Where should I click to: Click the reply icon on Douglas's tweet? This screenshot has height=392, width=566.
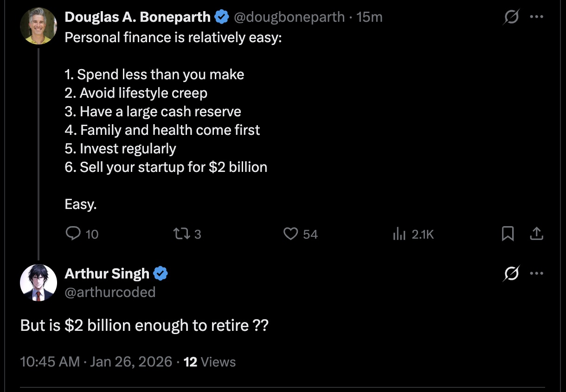73,234
